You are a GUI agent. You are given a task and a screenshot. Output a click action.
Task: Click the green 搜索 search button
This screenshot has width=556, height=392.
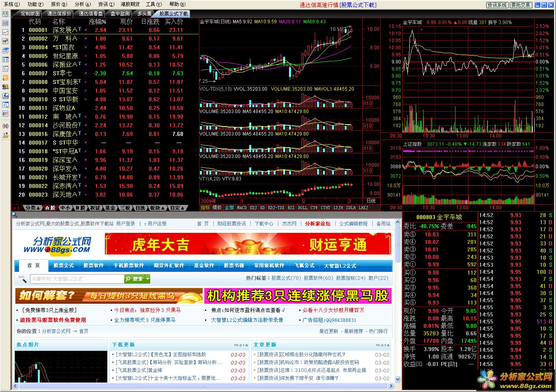tap(134, 279)
